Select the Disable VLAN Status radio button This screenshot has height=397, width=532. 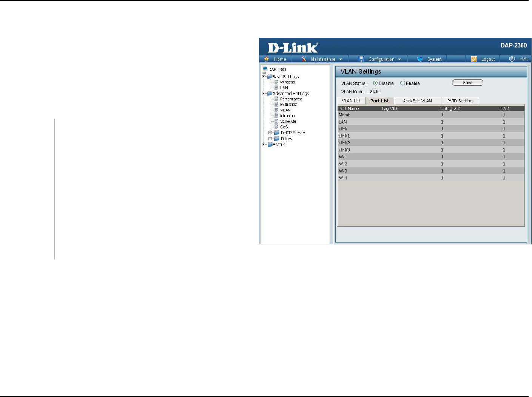point(375,83)
